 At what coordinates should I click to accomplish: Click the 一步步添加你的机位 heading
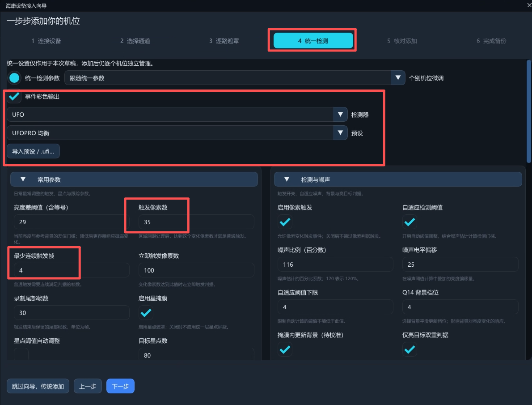tap(43, 21)
